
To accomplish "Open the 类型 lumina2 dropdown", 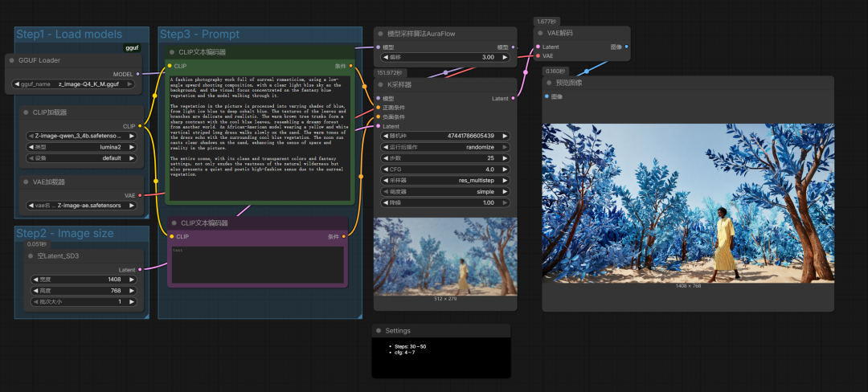I will pos(81,147).
